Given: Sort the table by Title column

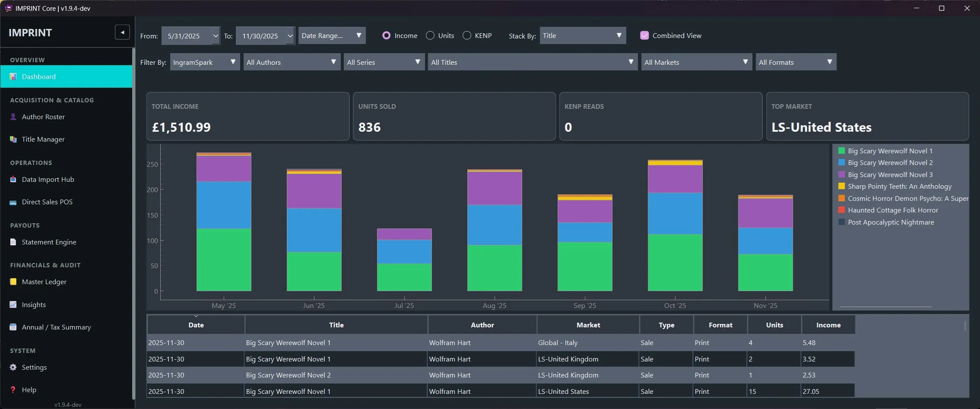Looking at the screenshot, I should 336,325.
